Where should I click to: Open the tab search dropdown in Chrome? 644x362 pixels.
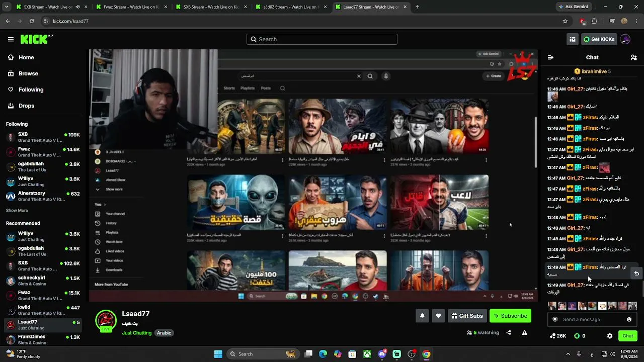point(6,7)
